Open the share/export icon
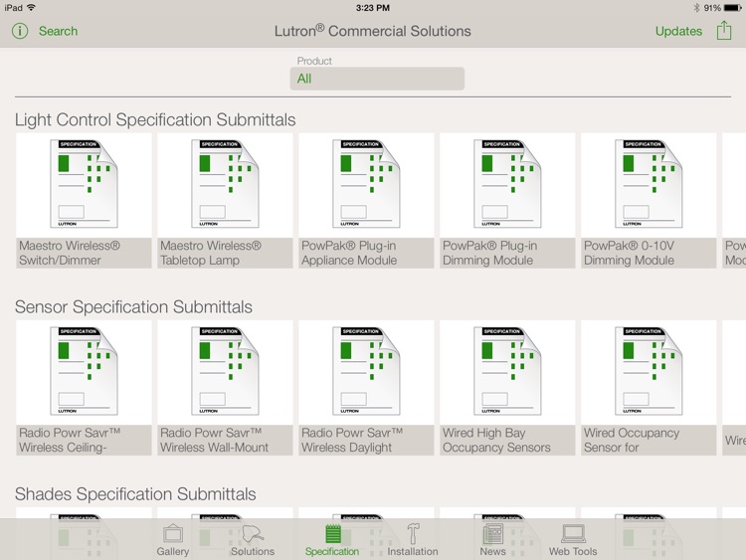The height and width of the screenshot is (560, 746). tap(724, 31)
